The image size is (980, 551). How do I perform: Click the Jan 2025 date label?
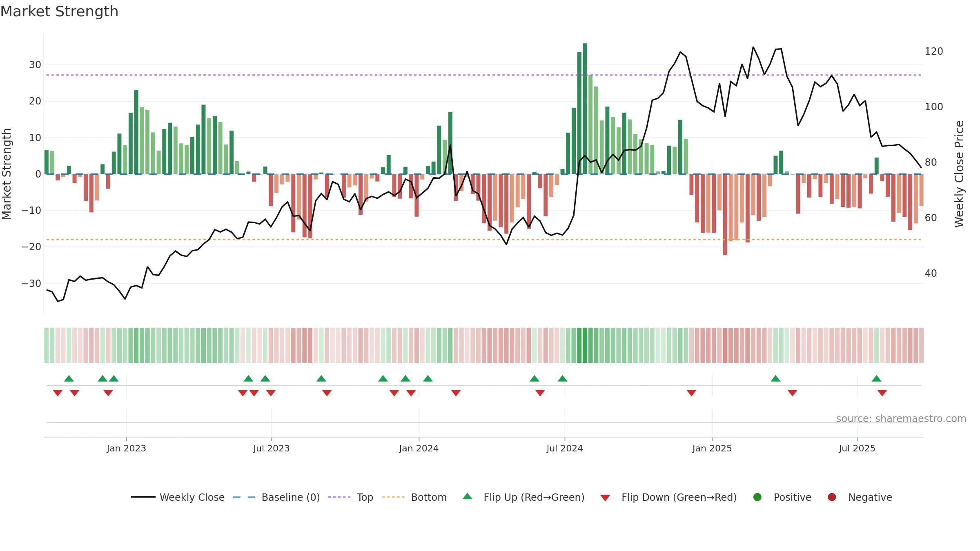[712, 449]
